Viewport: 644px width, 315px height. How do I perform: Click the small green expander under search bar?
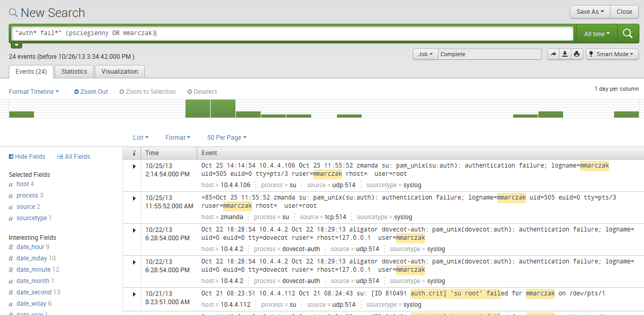[x=16, y=45]
